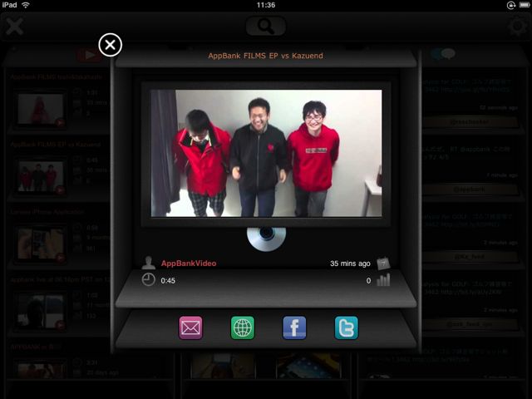Open the video in the web browser
Viewport: 532px width, 399px height.
pyautogui.click(x=243, y=328)
